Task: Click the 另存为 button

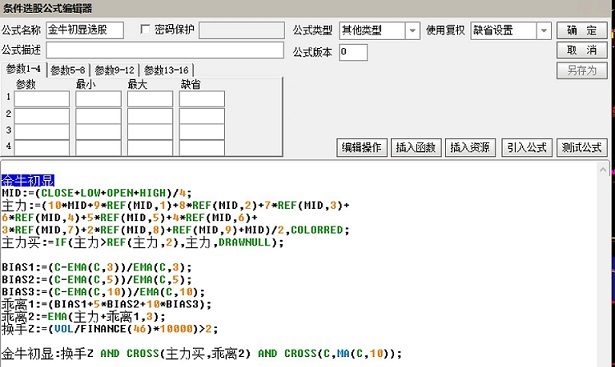Action: coord(582,71)
